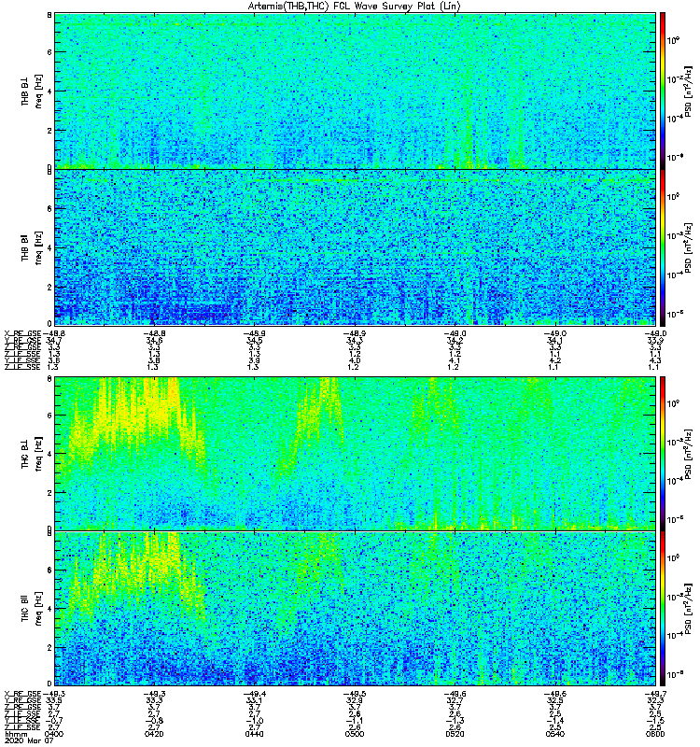
Task: Click the color bar beside the THC B⊥ panel
Action: pos(663,454)
